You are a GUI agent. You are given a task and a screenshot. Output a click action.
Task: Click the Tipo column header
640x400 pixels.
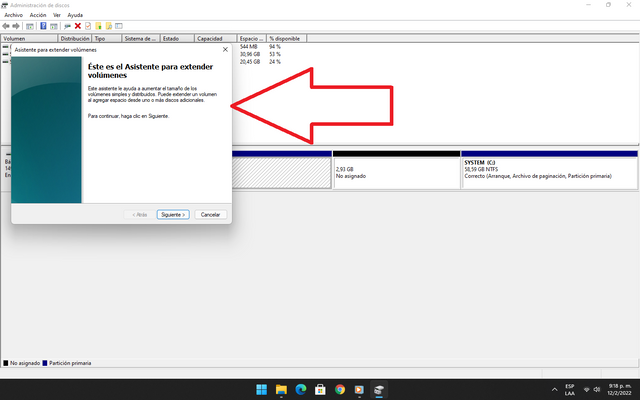tap(107, 38)
